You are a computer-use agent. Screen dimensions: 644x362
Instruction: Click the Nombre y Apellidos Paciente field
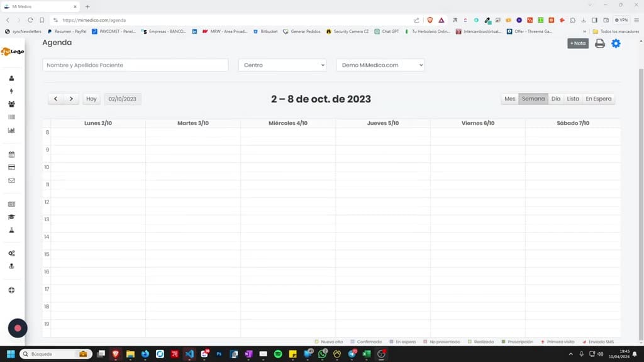[x=135, y=65]
